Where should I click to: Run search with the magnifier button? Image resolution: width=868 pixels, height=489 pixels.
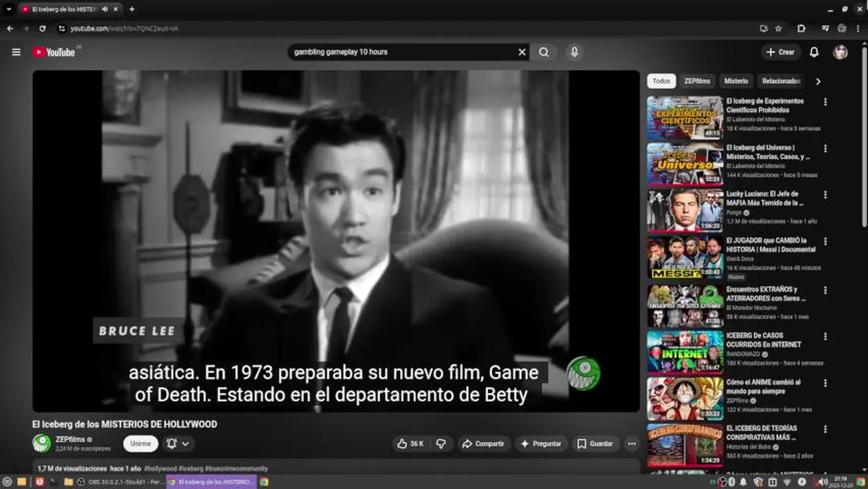click(544, 52)
